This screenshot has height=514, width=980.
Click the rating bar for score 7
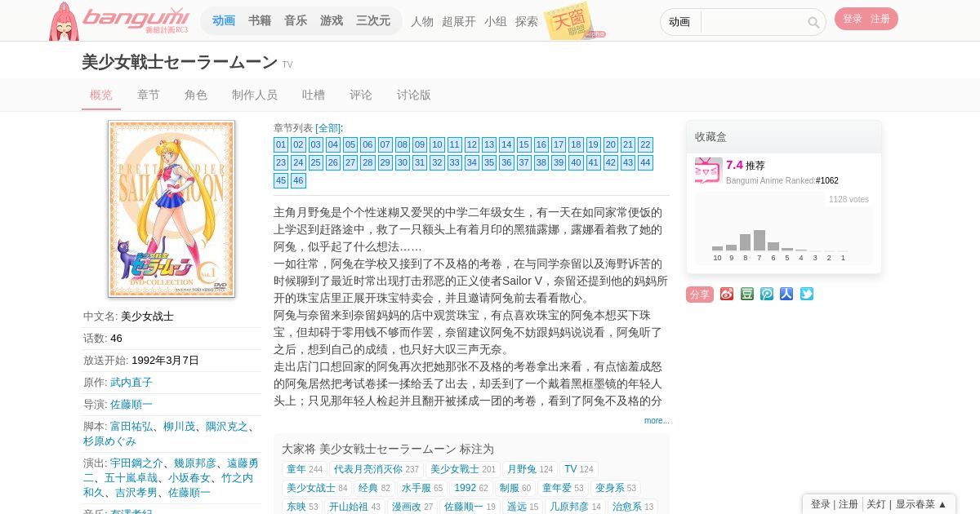pos(759,241)
